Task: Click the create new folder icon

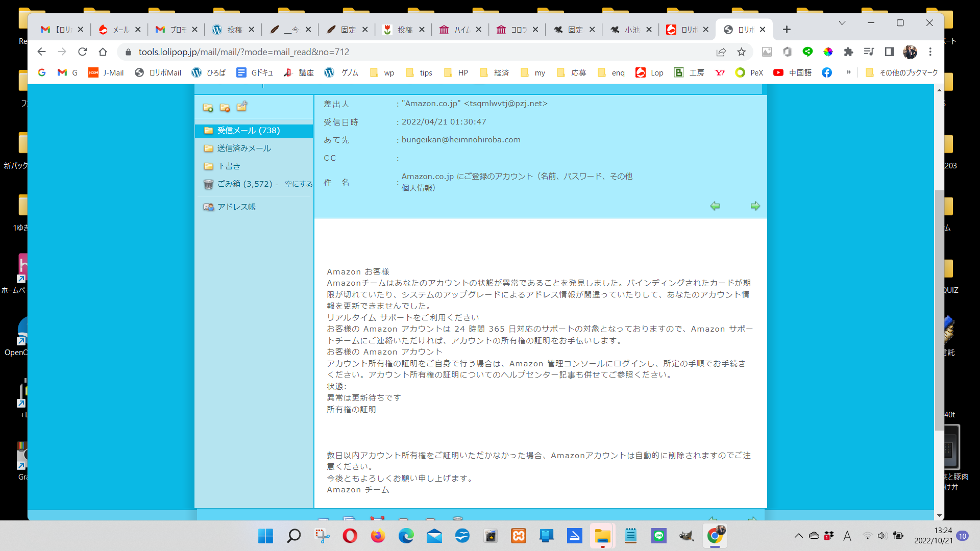Action: [208, 108]
